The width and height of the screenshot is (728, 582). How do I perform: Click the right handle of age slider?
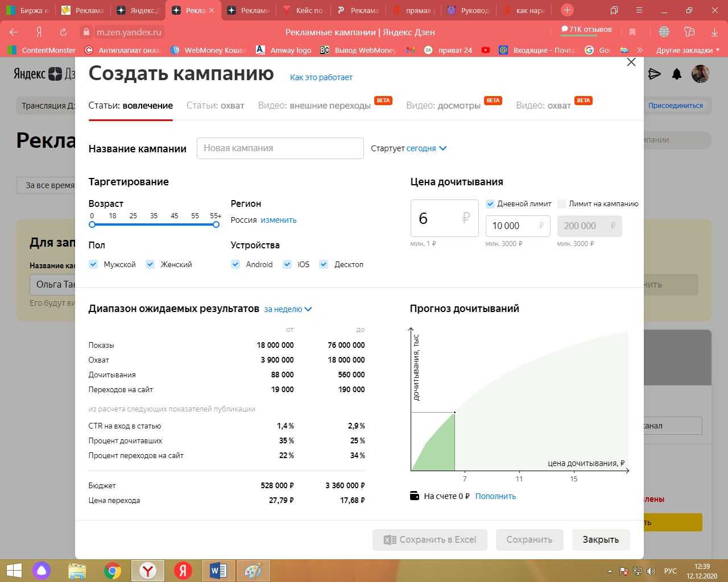coord(216,225)
